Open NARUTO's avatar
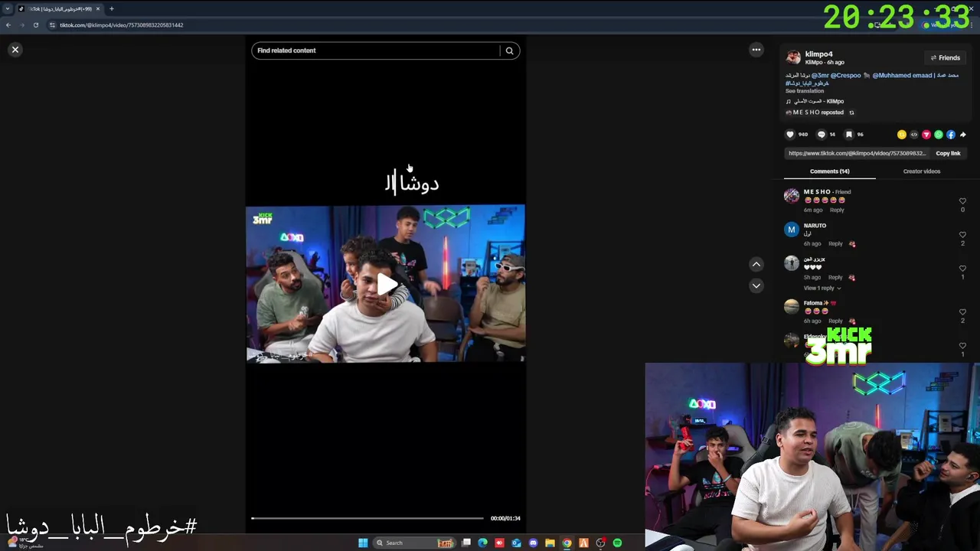Screen dimensions: 980x551 tap(792, 230)
